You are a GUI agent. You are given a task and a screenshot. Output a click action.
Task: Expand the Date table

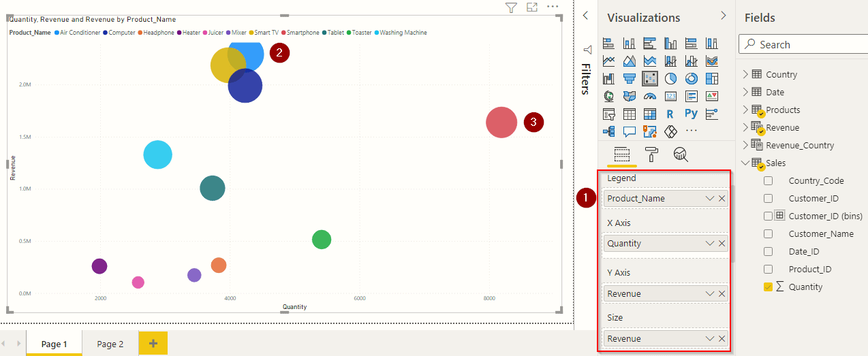tap(745, 92)
